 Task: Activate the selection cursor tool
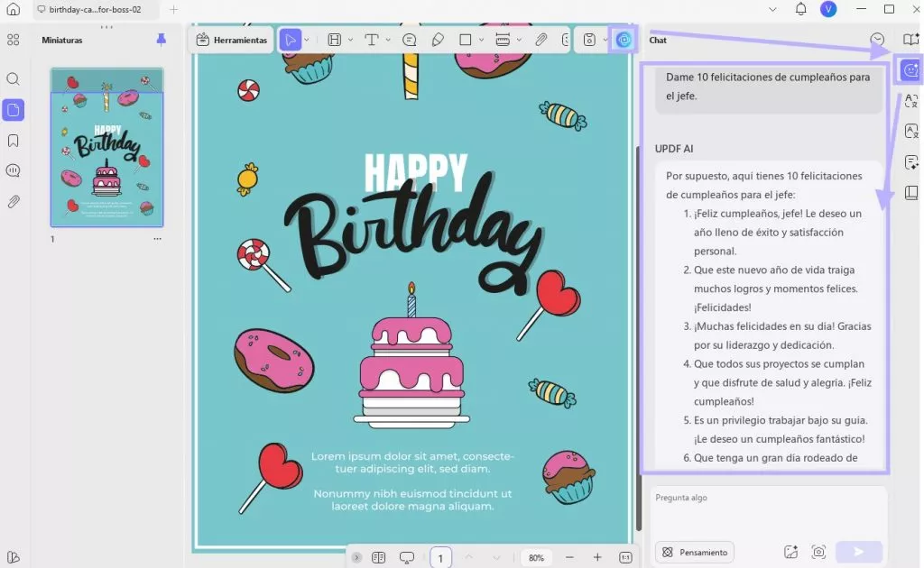tap(290, 40)
